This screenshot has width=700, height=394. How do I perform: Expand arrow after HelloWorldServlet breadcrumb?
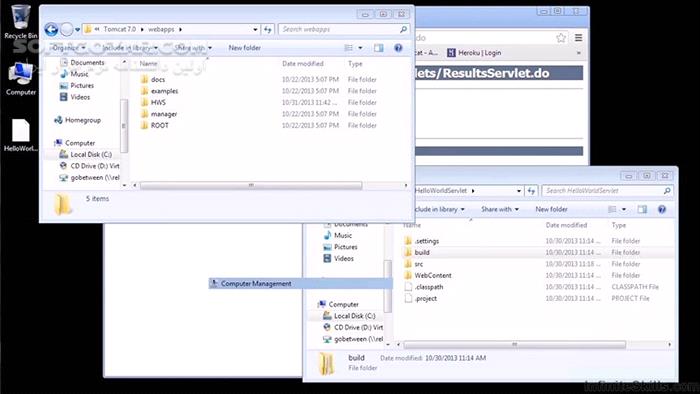click(x=473, y=191)
